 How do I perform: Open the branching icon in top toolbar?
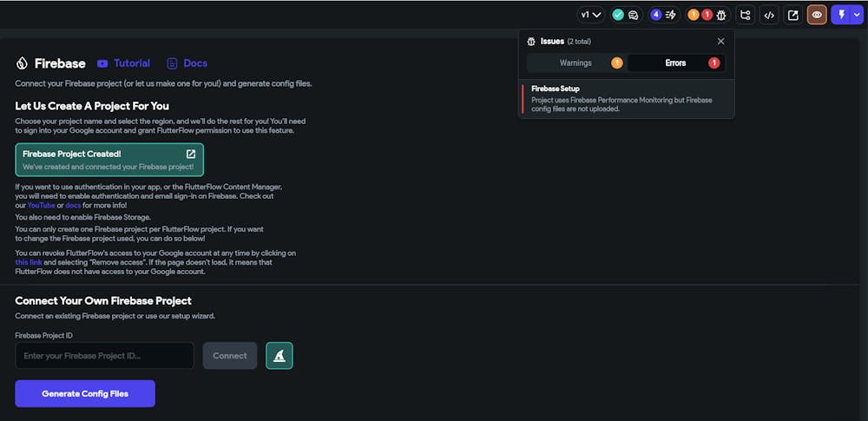coord(745,15)
